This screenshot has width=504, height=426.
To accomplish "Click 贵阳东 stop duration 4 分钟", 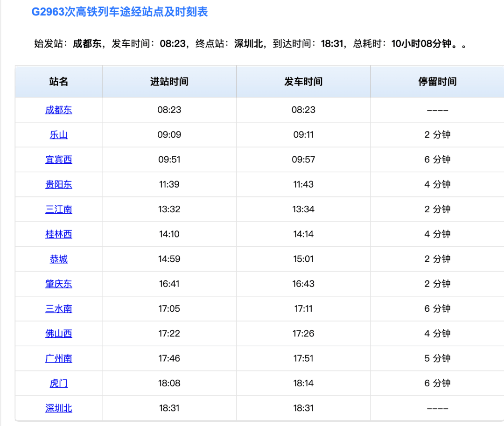I will 437,184.
